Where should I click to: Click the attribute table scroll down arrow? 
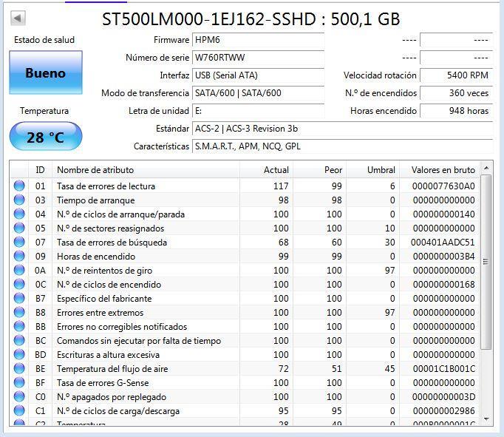[x=486, y=419]
